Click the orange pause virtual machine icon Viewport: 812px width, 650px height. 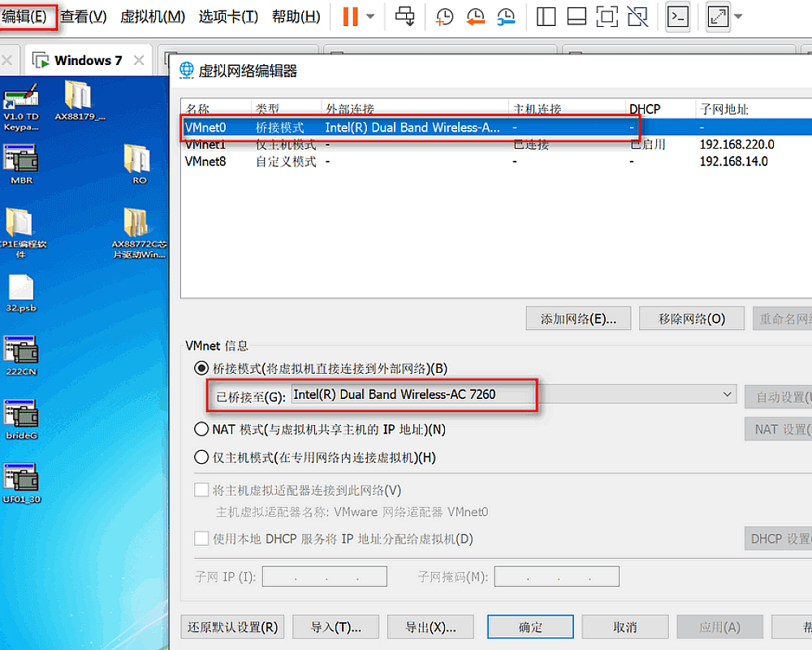(x=350, y=16)
